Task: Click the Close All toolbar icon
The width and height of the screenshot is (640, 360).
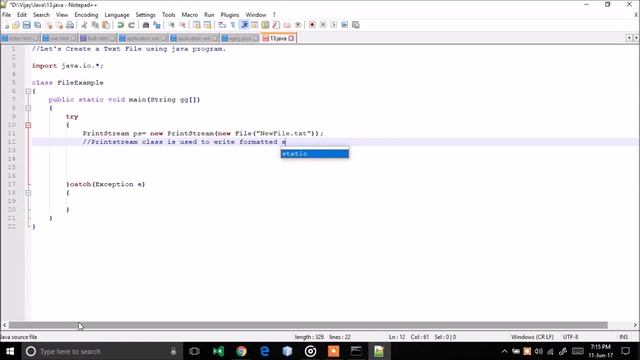Action: pos(59,25)
